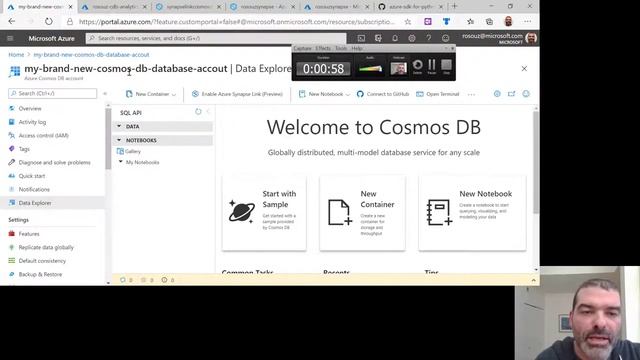The width and height of the screenshot is (640, 360).
Task: Open Access control (IAM)
Action: (43, 136)
